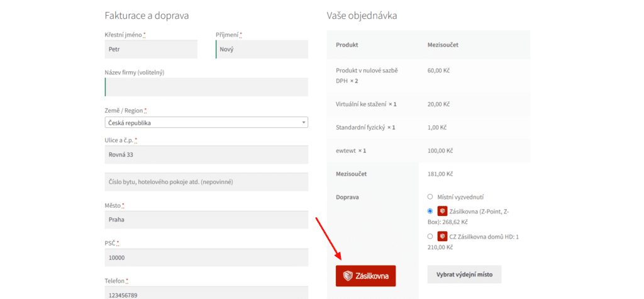This screenshot has width=644, height=299.
Task: Click the Telefon field with 123456789
Action: 206,293
